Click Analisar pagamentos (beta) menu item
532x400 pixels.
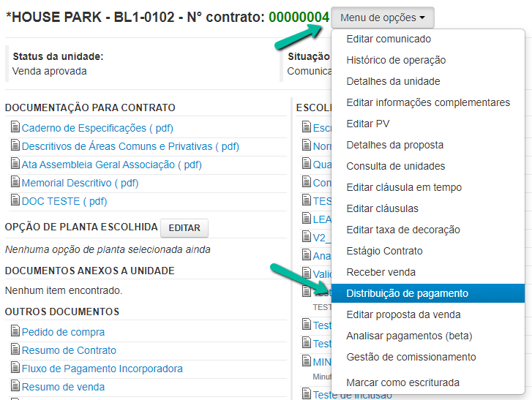coord(409,336)
